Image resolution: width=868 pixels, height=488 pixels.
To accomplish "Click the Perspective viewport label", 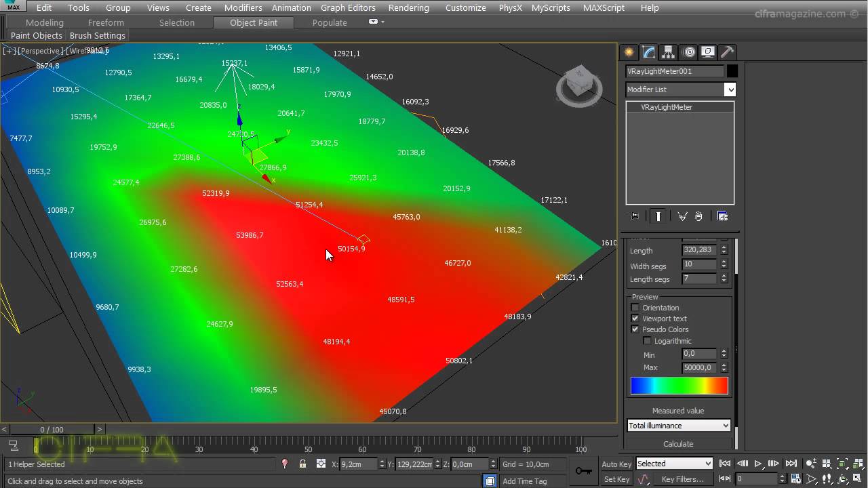I will (x=40, y=51).
